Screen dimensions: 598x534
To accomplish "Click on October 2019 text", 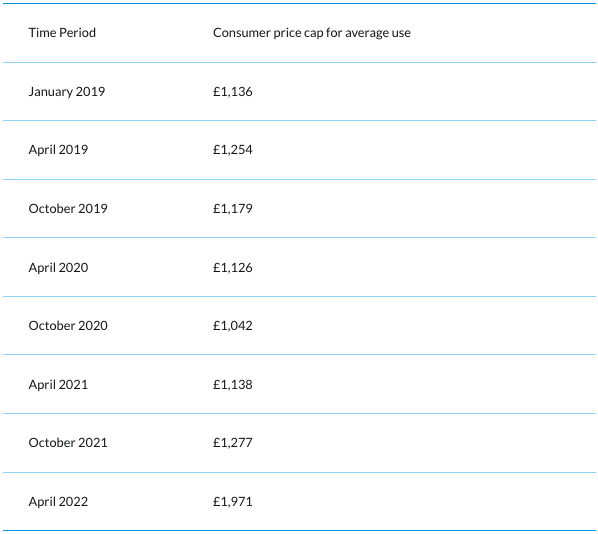I will click(68, 209).
